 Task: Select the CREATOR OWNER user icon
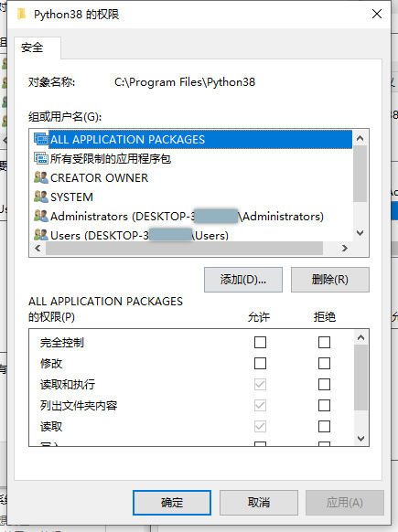click(x=41, y=177)
